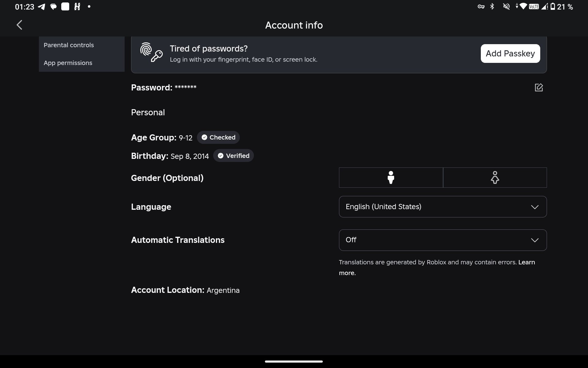Screen dimensions: 588x368
Task: Edit password with the pencil icon
Action: [x=539, y=87]
